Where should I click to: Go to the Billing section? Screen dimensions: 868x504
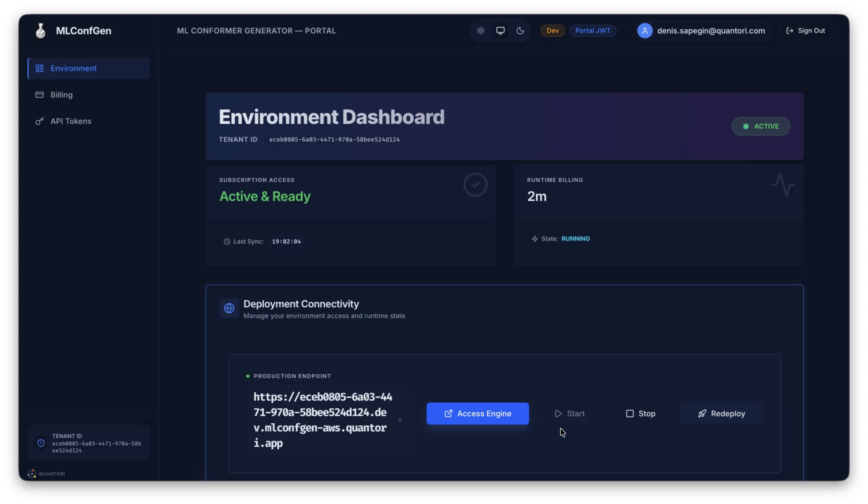[89, 95]
